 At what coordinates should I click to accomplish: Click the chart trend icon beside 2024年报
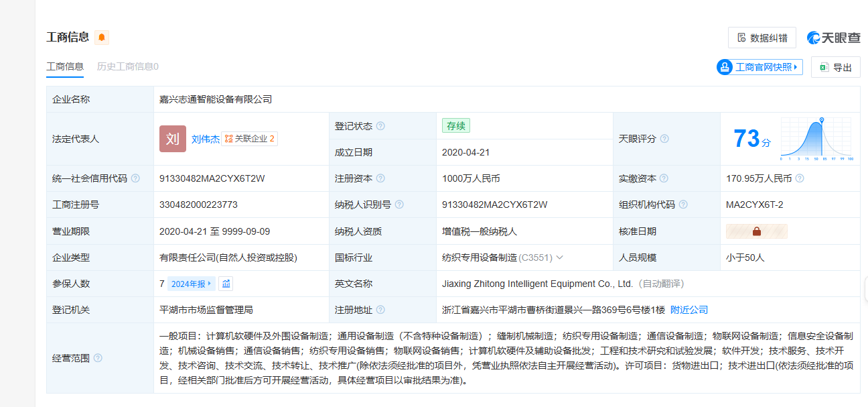pos(226,284)
